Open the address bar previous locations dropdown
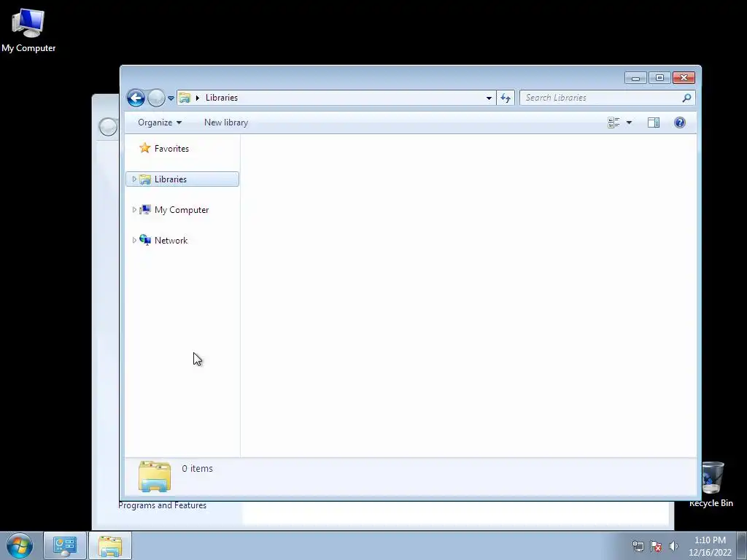 489,98
